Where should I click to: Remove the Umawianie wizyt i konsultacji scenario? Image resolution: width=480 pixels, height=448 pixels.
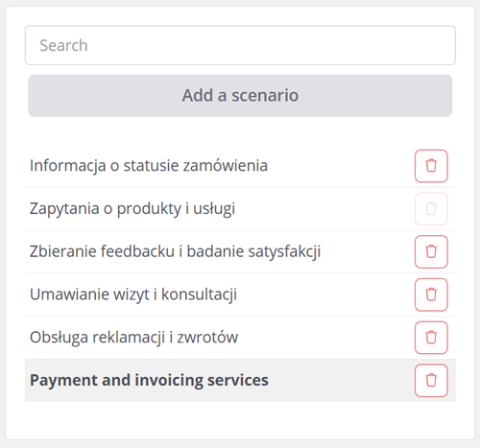coord(431,295)
